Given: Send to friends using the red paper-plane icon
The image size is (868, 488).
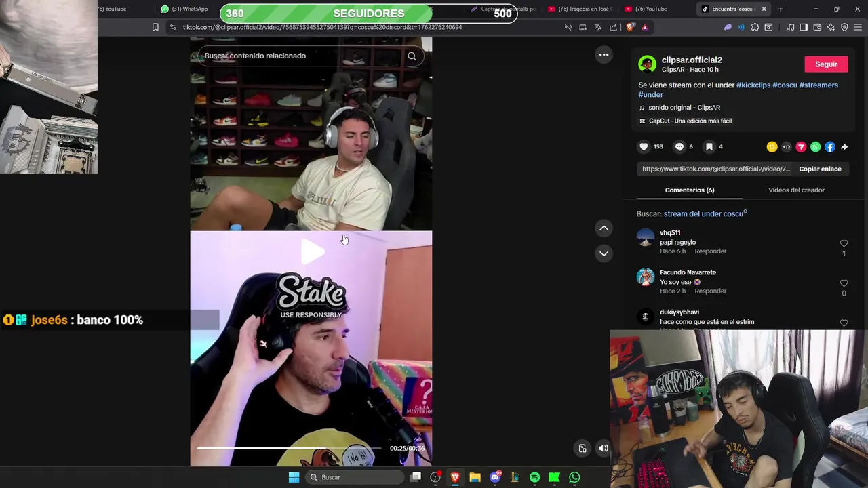Looking at the screenshot, I should [x=801, y=147].
